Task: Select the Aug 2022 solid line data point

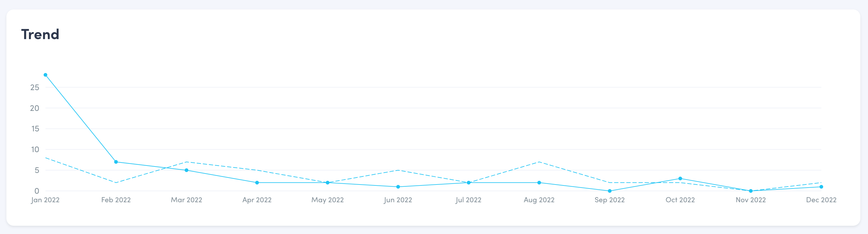Action: (539, 183)
